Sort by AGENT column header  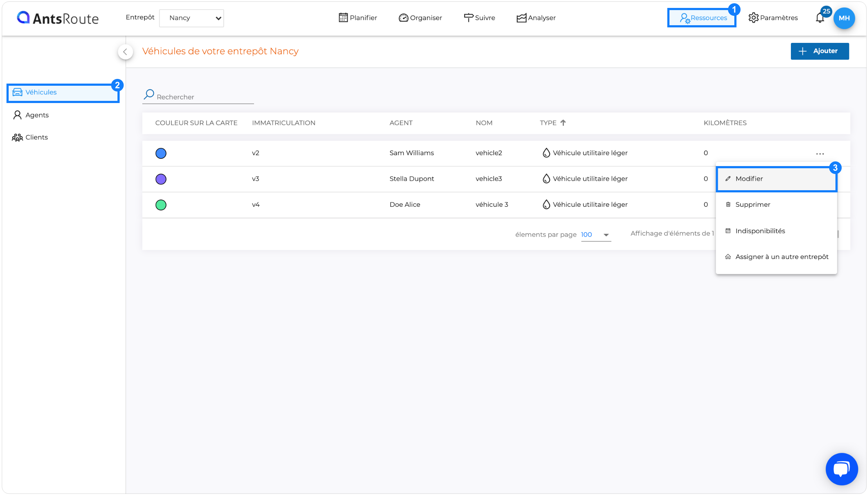click(401, 123)
